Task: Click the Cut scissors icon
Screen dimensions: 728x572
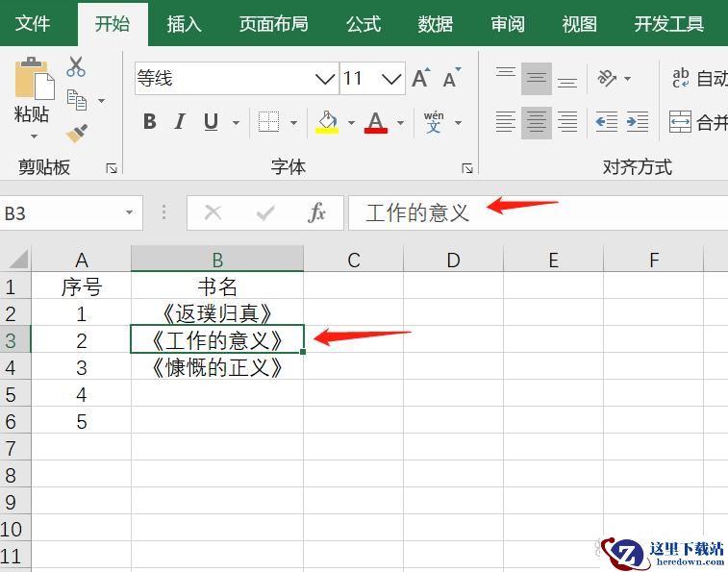Action: click(76, 66)
